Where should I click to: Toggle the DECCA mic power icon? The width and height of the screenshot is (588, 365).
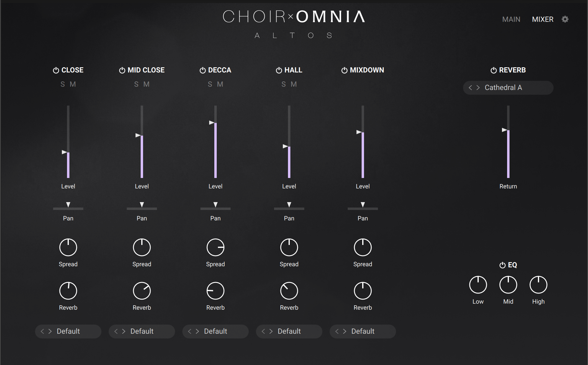203,70
